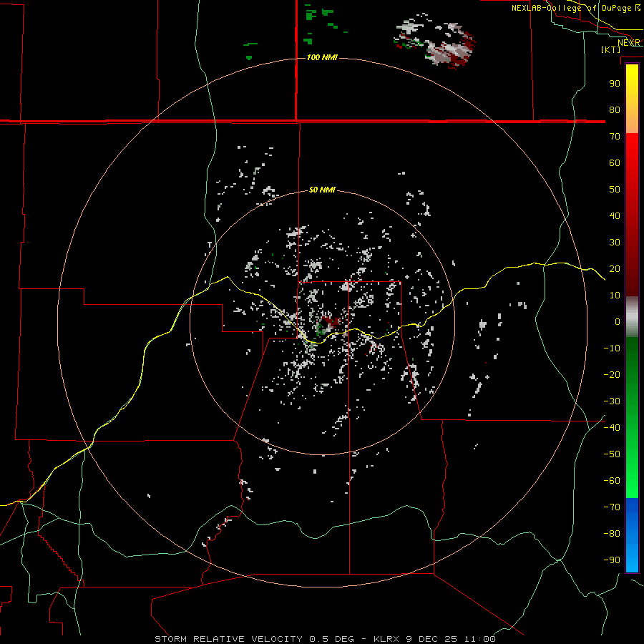Click the 60 value on velocity scale
Screen dimensions: 644x644
pyautogui.click(x=615, y=162)
